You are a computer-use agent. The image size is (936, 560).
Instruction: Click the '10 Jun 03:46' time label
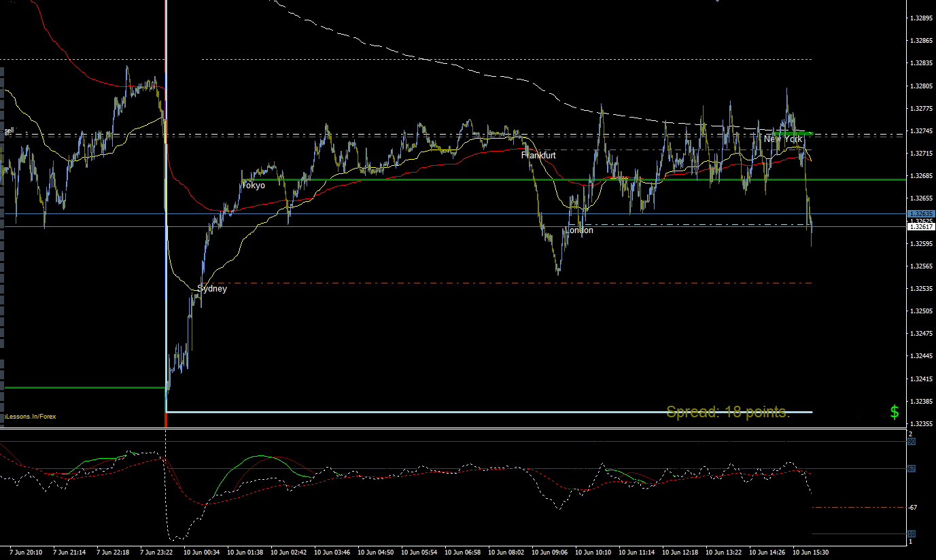click(x=332, y=553)
